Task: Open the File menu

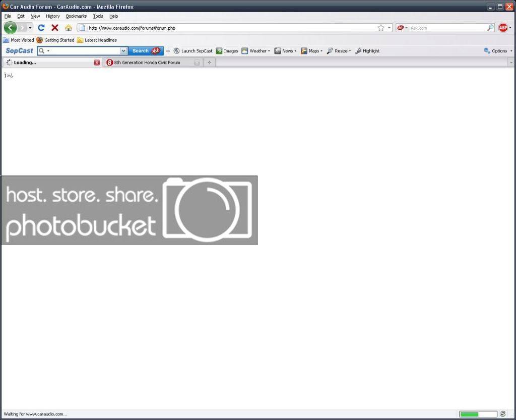Action: click(8, 16)
